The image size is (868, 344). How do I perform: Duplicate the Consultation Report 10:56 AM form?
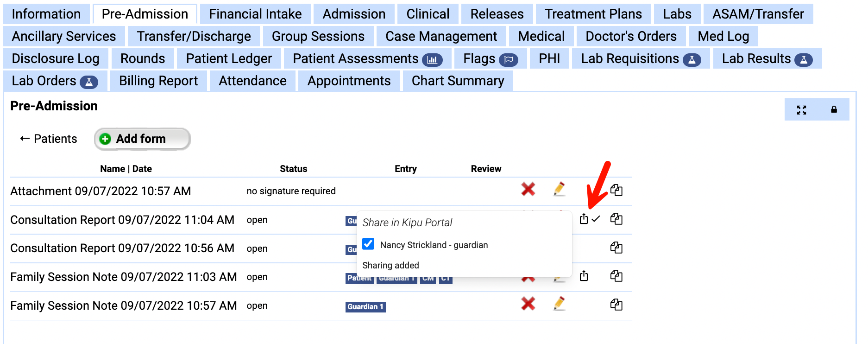pos(616,248)
